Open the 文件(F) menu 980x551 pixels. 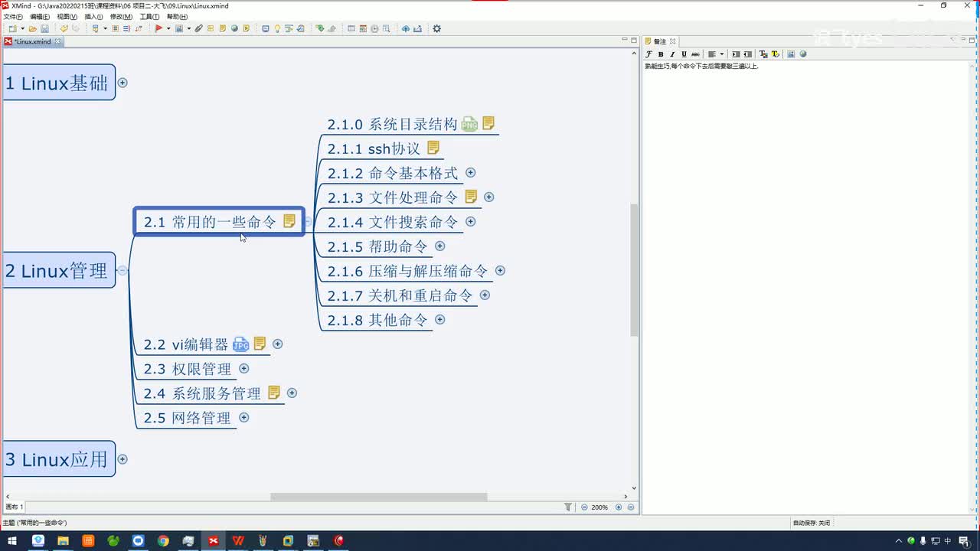(x=13, y=16)
